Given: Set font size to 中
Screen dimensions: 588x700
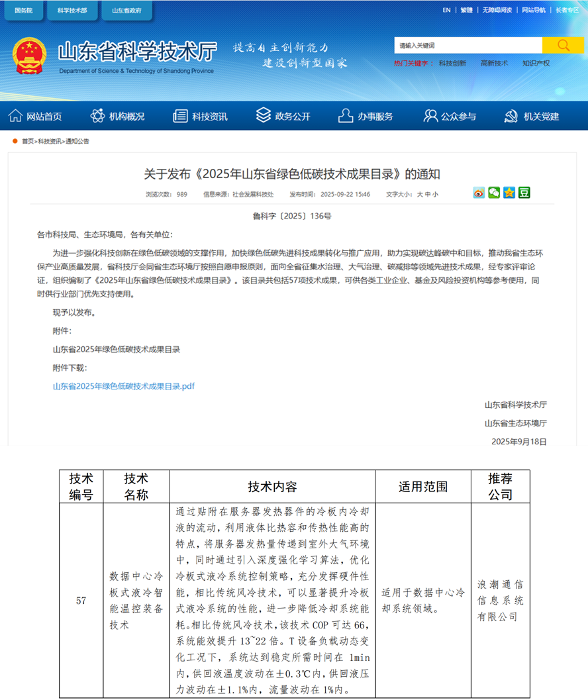Looking at the screenshot, I should click(428, 194).
